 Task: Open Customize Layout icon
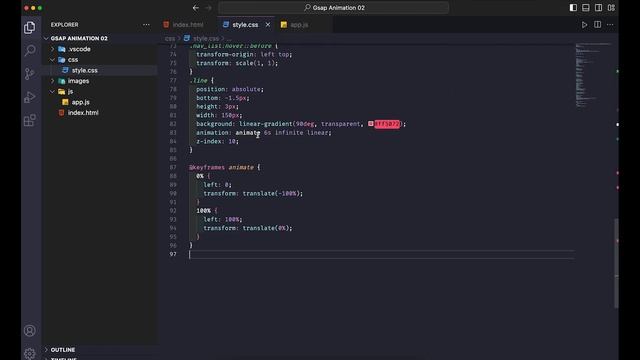611,8
